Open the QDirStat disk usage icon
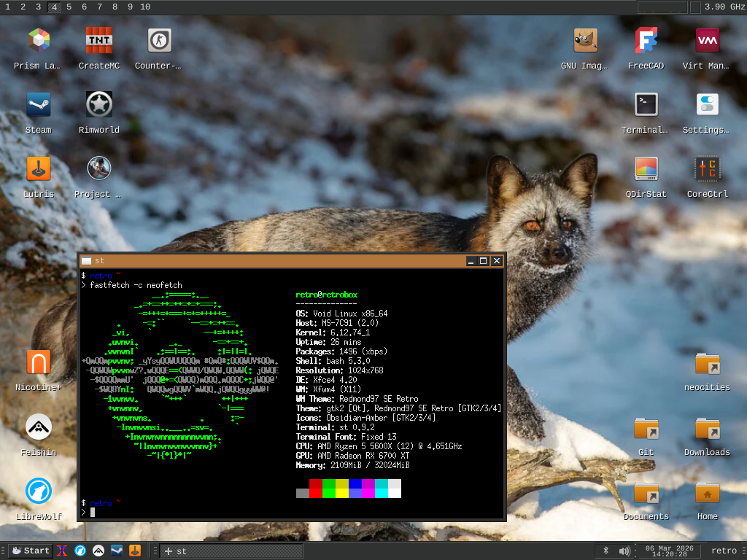Viewport: 747px width, 560px height. tap(646, 169)
